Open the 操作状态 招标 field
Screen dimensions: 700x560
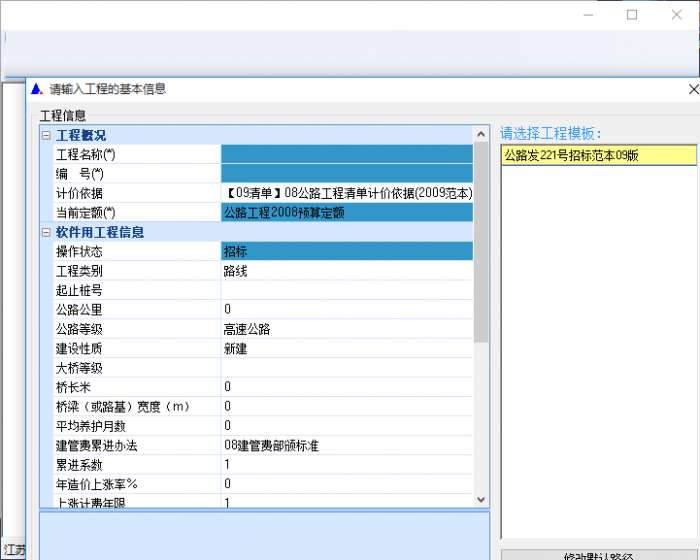(x=346, y=251)
